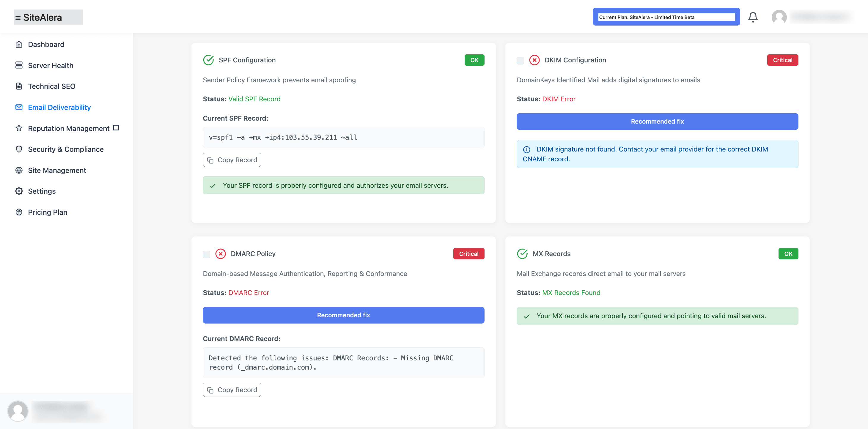
Task: Click the Technical SEO document icon
Action: pos(19,86)
